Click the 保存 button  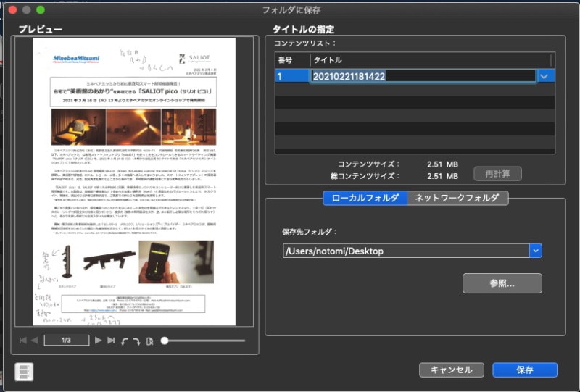(x=525, y=370)
